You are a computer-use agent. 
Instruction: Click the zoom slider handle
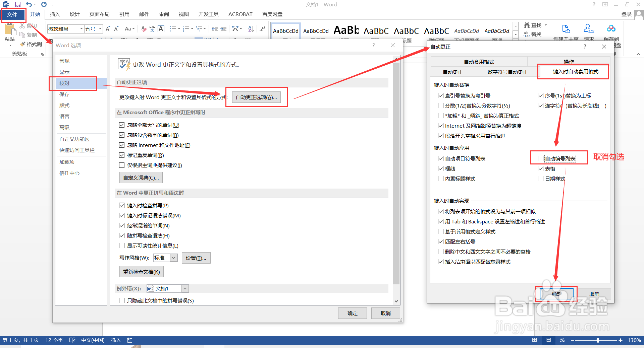(x=598, y=340)
